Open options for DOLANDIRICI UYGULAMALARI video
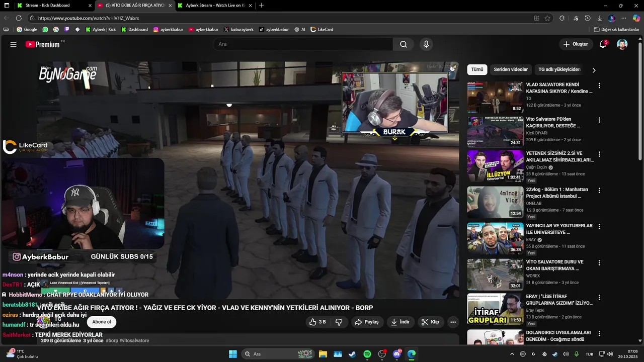Screen dimensions: 644x362 599,333
